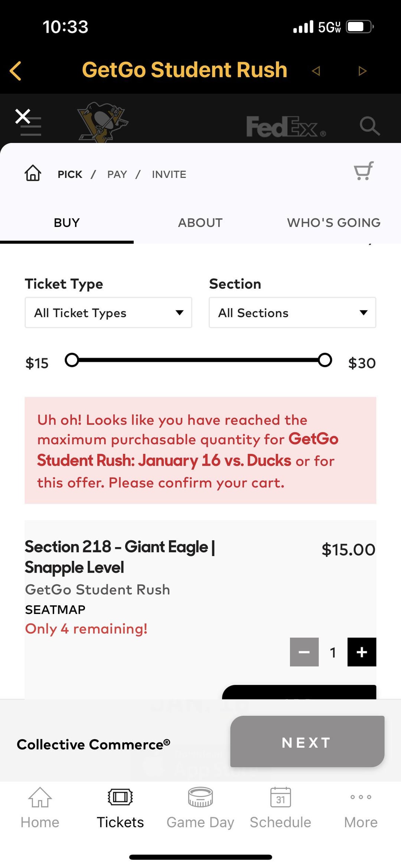Open the SEATMAP link
Viewport: 401px width, 868px height.
[x=55, y=609]
